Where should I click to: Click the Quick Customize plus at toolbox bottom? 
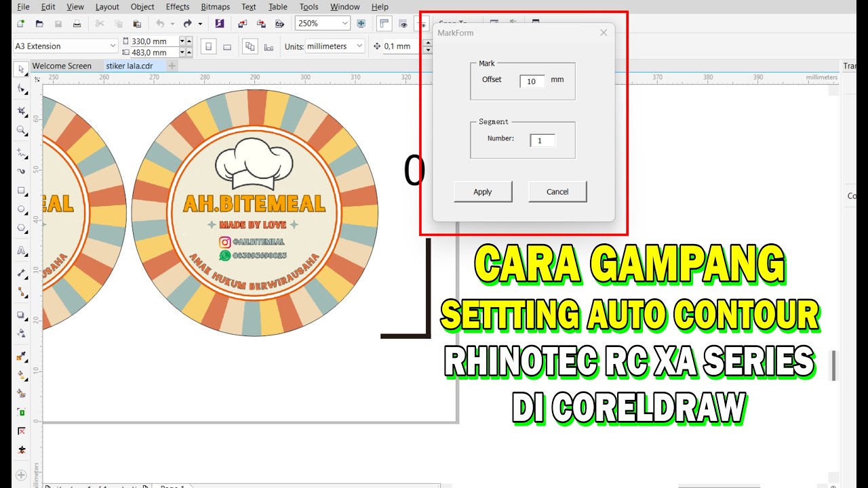(21, 475)
